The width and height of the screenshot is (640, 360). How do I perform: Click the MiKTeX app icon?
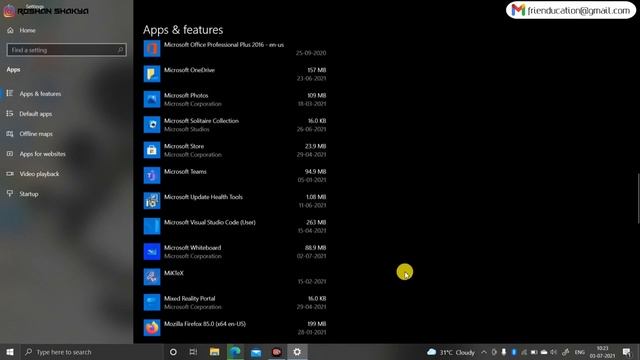(x=152, y=277)
